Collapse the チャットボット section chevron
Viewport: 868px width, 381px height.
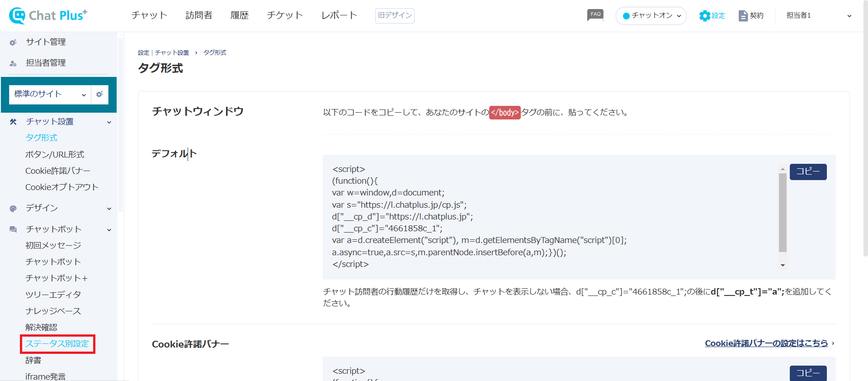[x=109, y=230]
